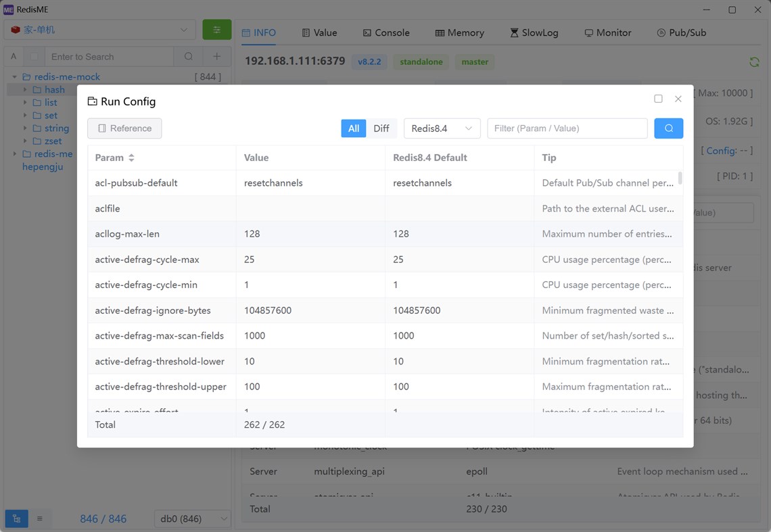
Task: Click the green connection settings icon
Action: coord(217,30)
